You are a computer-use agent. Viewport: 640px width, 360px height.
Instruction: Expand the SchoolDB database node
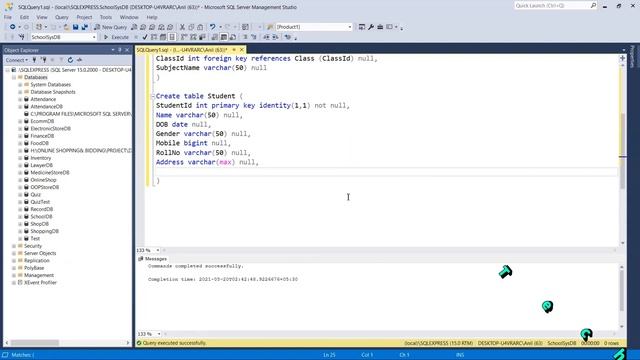point(20,217)
